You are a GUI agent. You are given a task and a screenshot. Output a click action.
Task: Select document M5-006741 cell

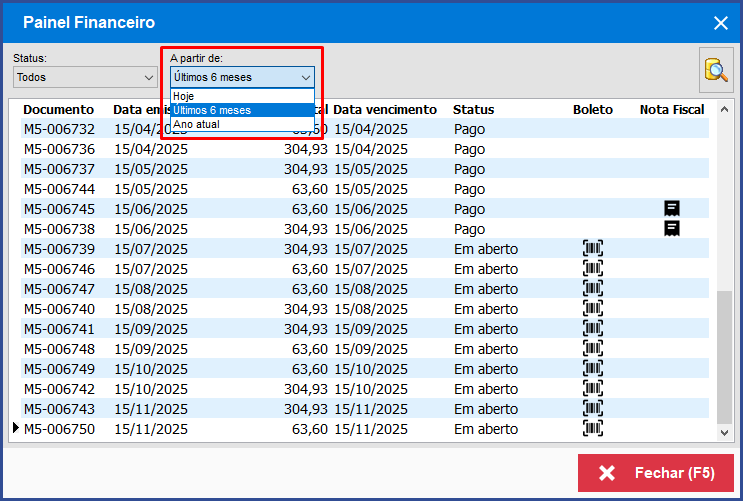pyautogui.click(x=60, y=329)
